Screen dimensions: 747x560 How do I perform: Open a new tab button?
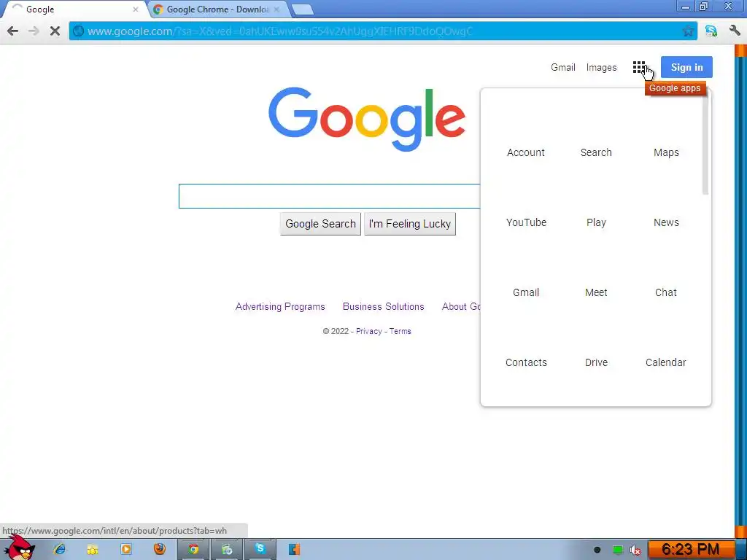302,9
